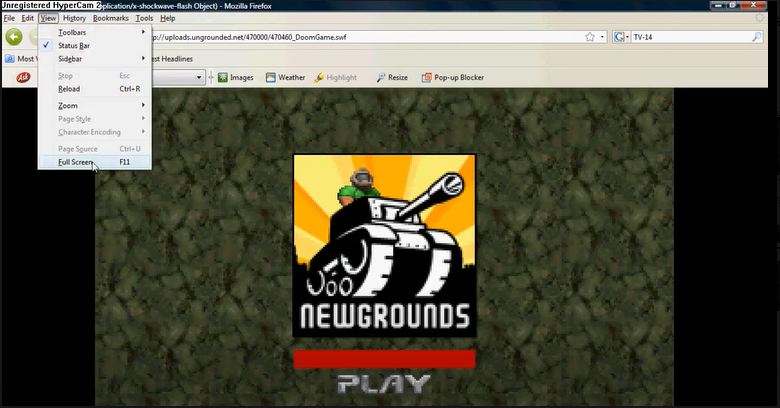Click the Google search engine icon
This screenshot has height=408, width=780.
coord(619,37)
